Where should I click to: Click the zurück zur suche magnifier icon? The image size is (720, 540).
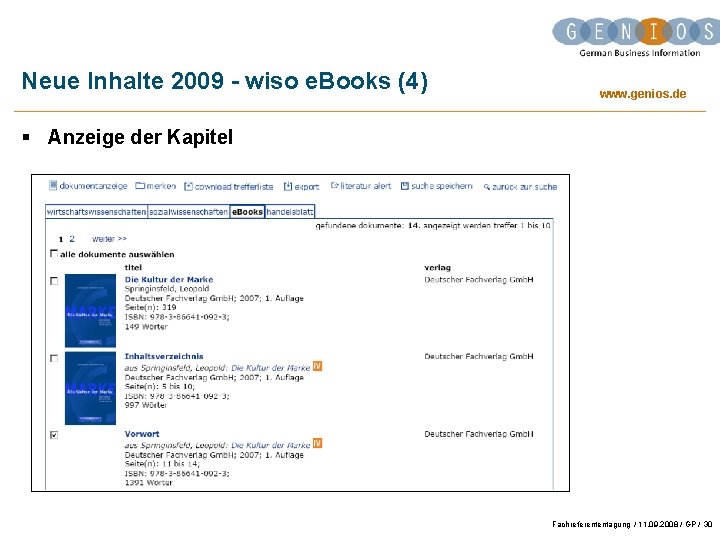coord(487,187)
